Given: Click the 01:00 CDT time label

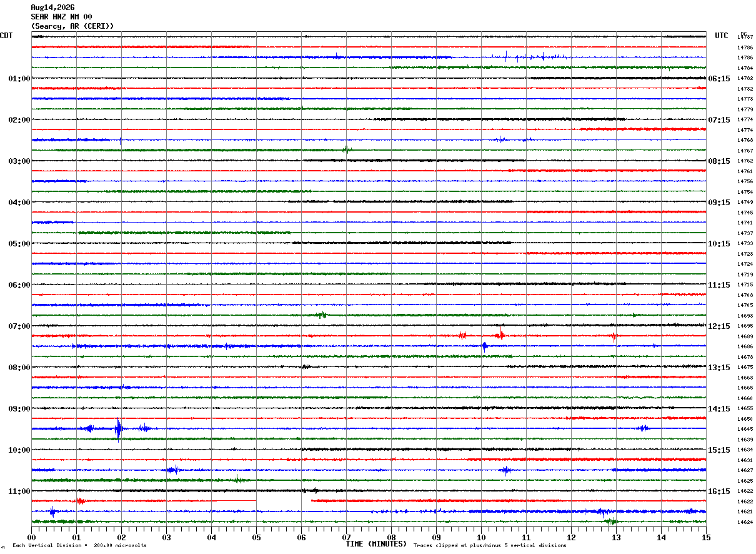Looking at the screenshot, I should (19, 79).
